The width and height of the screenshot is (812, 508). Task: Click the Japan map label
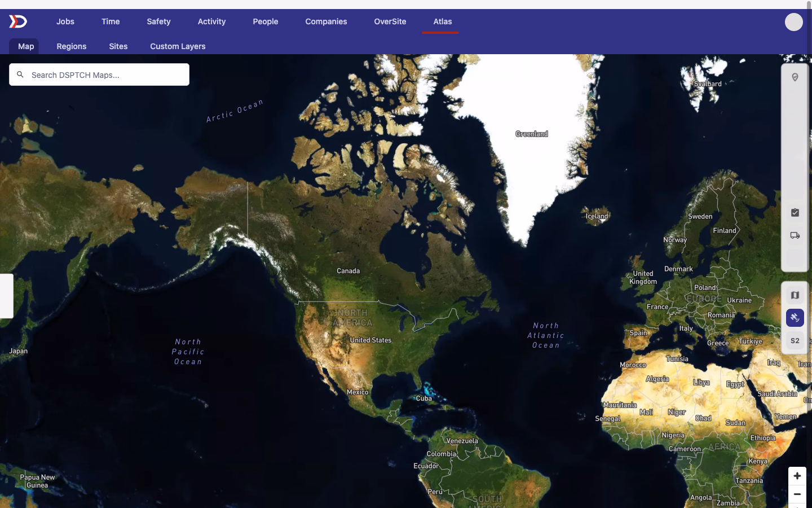(19, 351)
